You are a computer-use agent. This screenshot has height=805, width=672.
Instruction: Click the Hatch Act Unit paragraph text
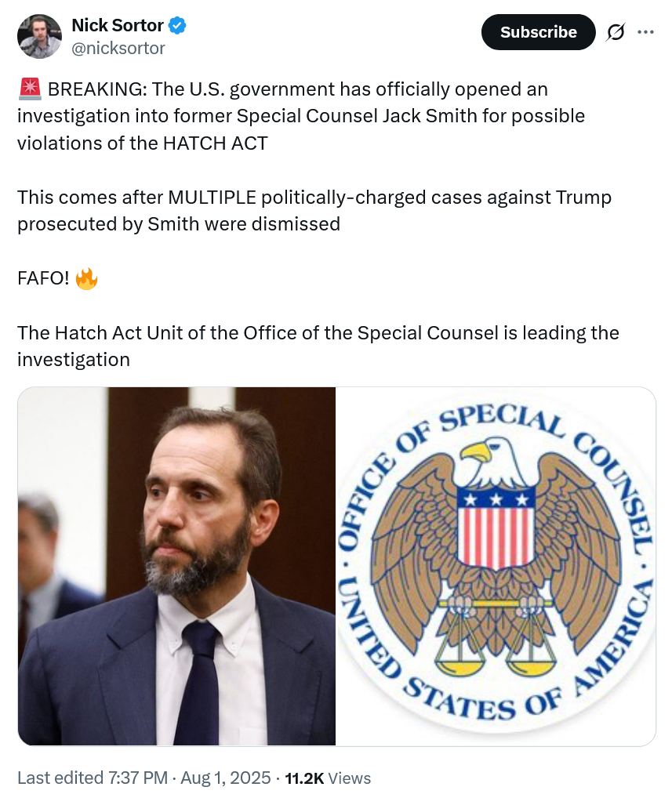(x=318, y=346)
